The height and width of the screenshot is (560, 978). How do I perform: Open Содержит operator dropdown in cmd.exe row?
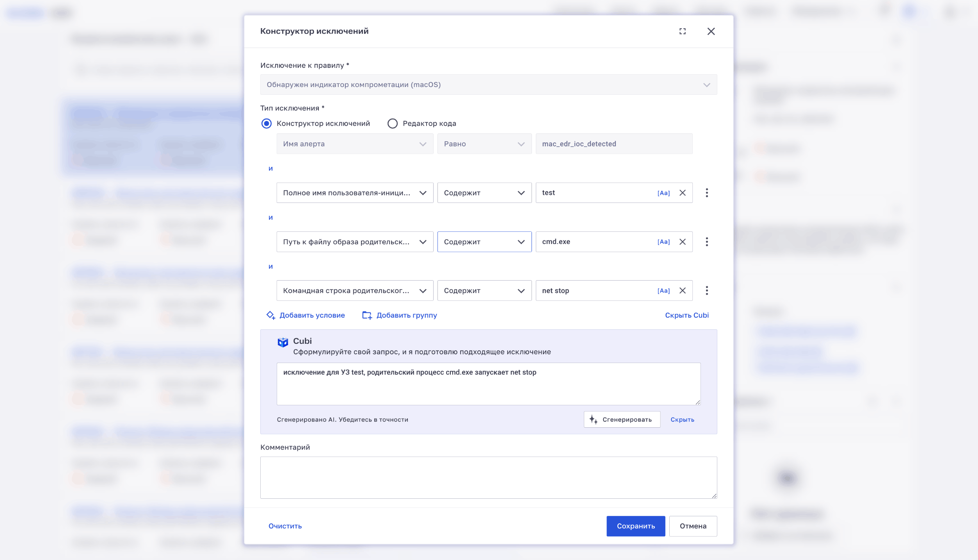pos(484,242)
